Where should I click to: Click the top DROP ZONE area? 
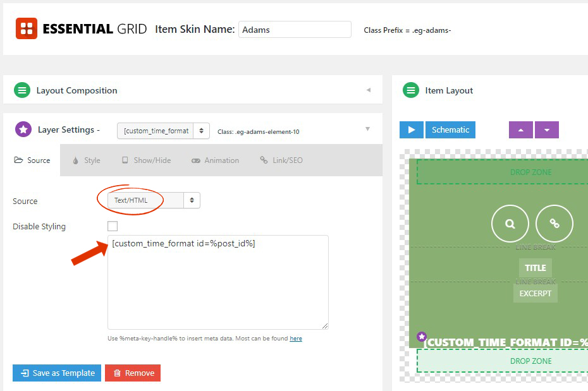[503, 172]
